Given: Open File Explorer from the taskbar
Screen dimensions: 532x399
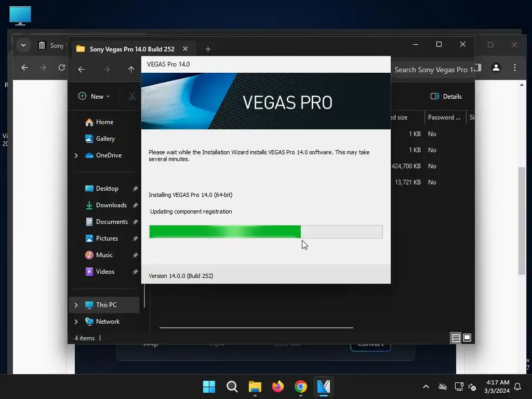Looking at the screenshot, I should (x=255, y=387).
